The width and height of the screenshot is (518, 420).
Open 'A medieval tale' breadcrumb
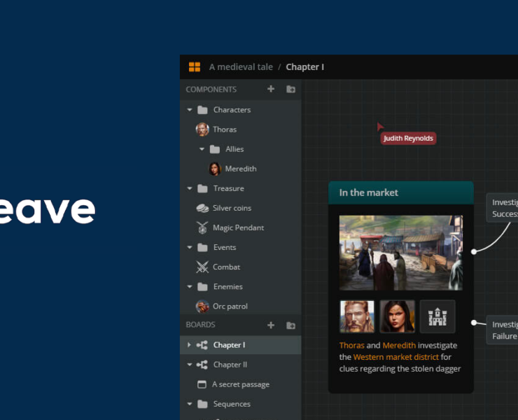tap(241, 67)
